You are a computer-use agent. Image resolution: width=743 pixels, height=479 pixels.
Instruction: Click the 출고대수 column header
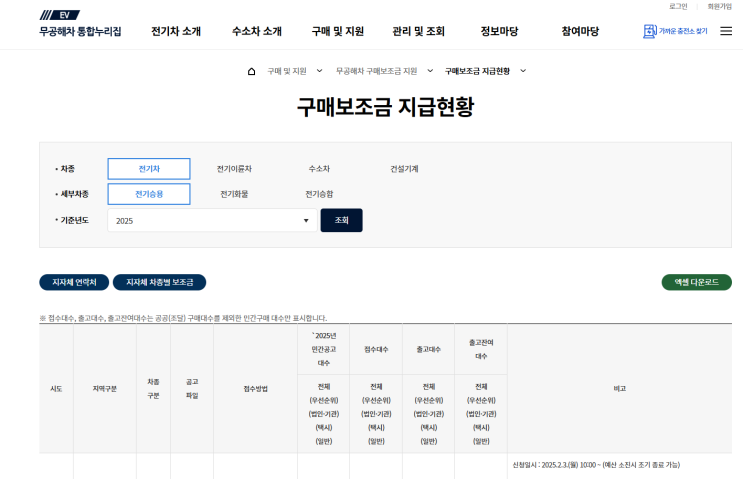click(428, 349)
